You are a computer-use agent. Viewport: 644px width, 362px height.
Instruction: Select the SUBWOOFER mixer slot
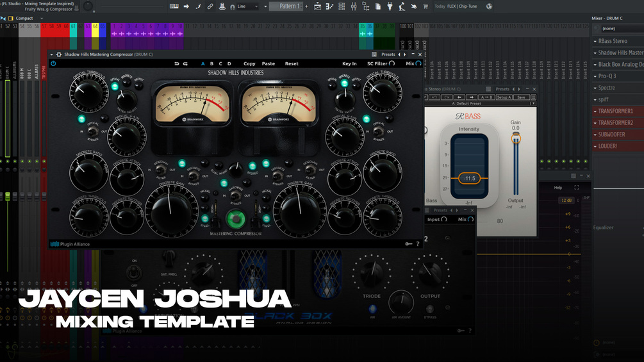pyautogui.click(x=618, y=135)
